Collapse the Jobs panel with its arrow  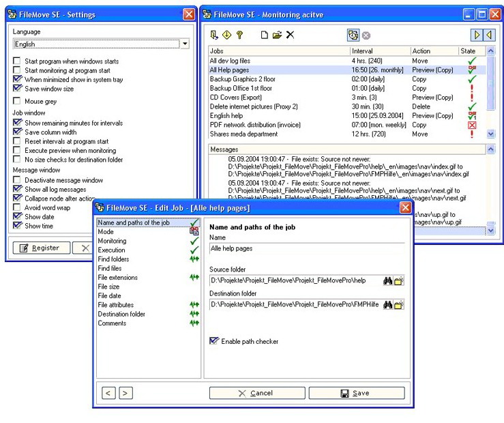pos(491,50)
